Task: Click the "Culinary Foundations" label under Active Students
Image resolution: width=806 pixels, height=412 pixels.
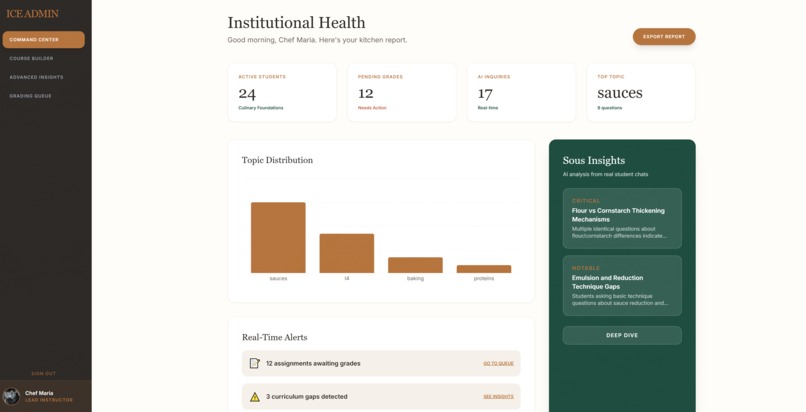Action: coord(261,108)
